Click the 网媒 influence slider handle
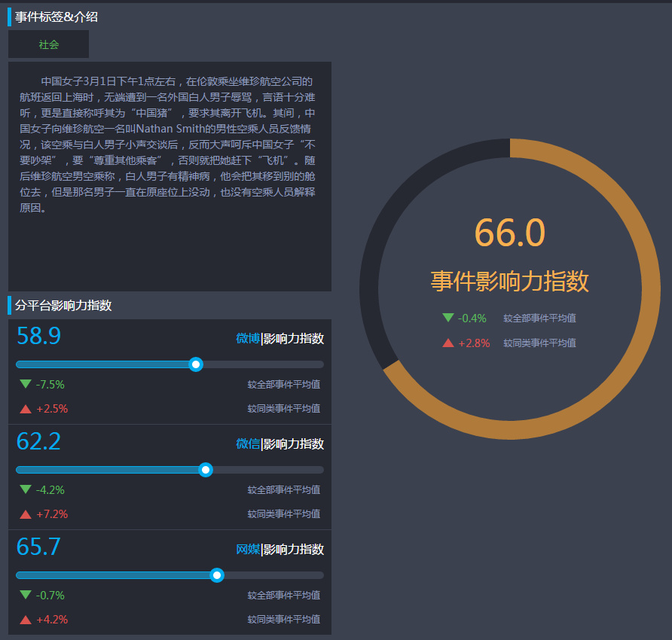 (x=217, y=575)
